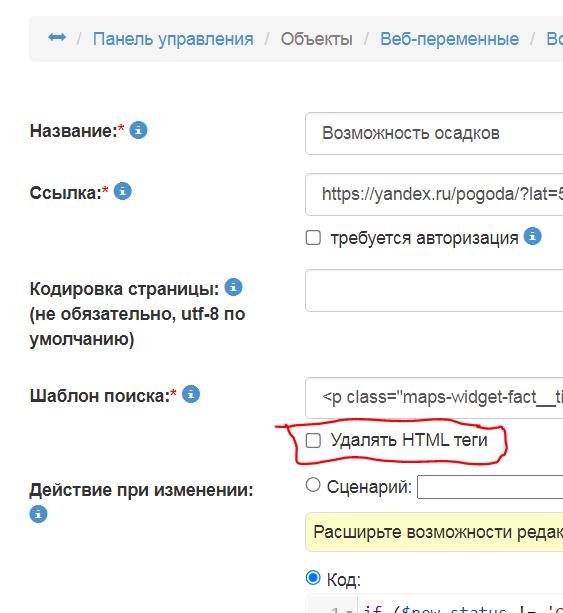Focus the Кодировка страницы input field
Viewport: 563px width, 613px height.
coord(434,290)
